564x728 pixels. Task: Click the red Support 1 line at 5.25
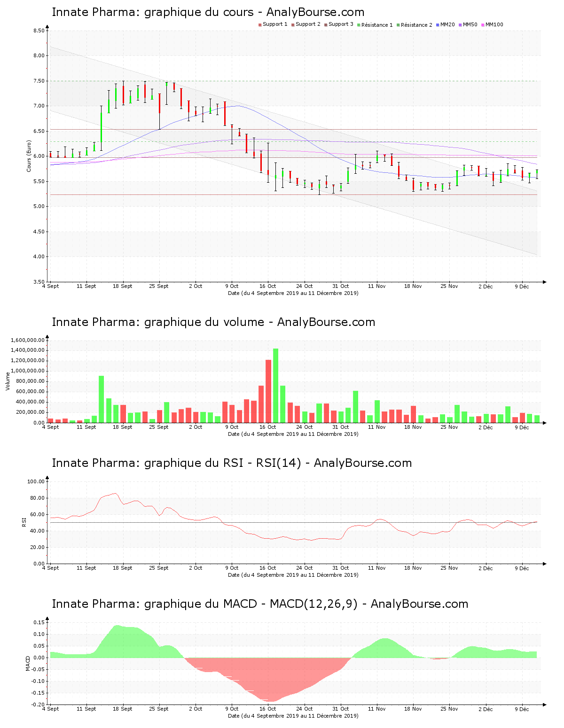pyautogui.click(x=293, y=194)
